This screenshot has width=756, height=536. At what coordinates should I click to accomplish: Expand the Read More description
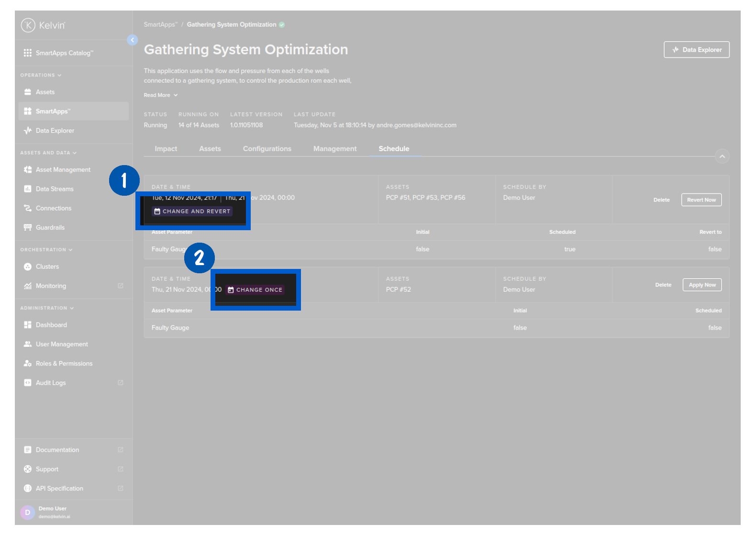(x=160, y=95)
